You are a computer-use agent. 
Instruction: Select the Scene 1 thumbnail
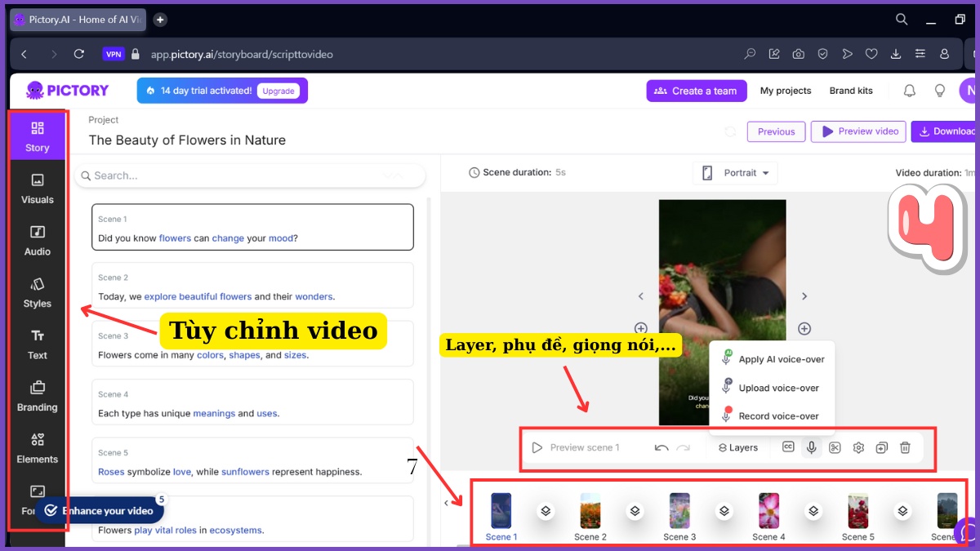click(x=501, y=511)
